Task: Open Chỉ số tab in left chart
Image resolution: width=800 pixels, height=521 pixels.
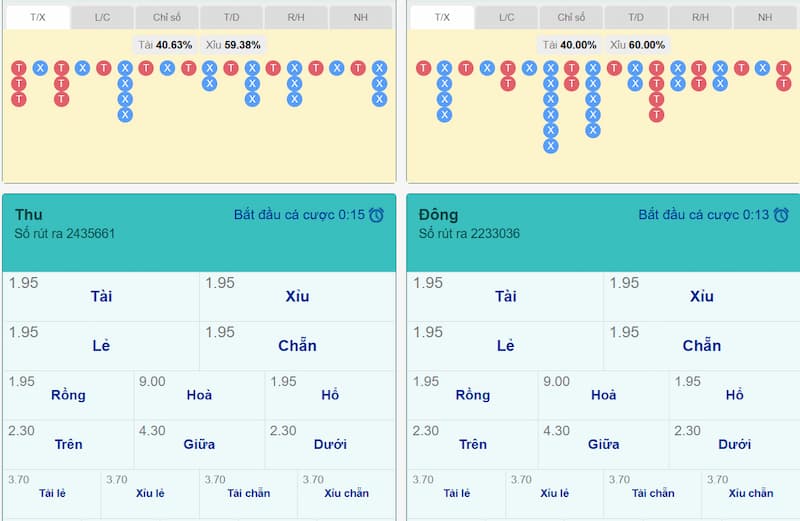Action: pos(167,17)
